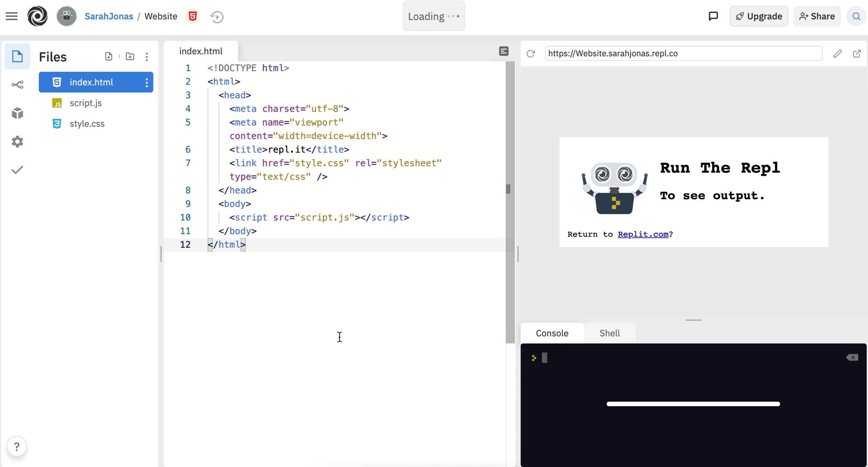The image size is (868, 467).
Task: Click the loading progress bar in the console
Action: (693, 404)
